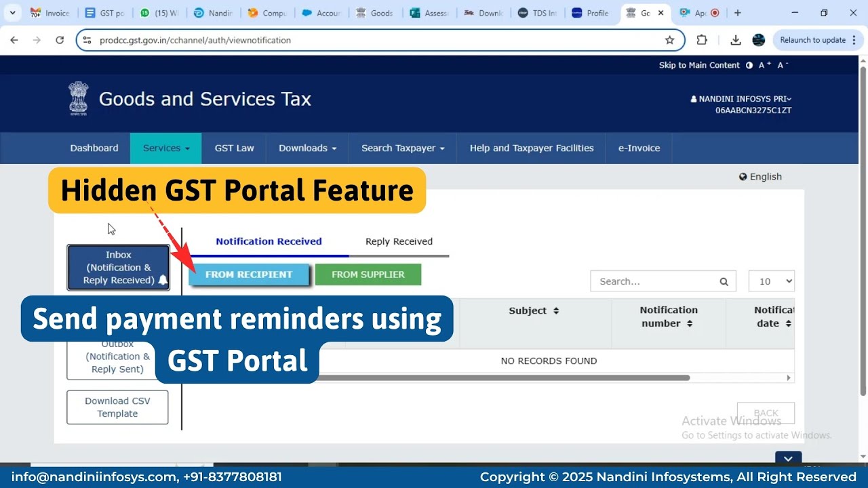Switch to the TDS Int browser tab
Viewport: 868px width, 488px height.
pos(538,13)
